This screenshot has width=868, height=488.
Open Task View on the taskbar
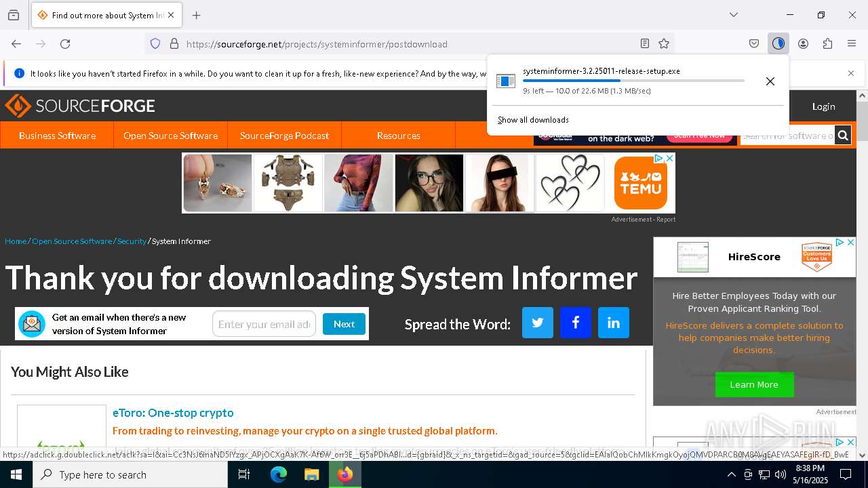point(244,474)
